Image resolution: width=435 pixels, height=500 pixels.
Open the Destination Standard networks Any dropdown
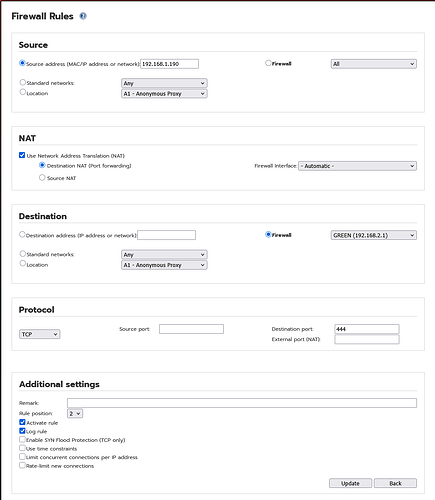tap(164, 255)
